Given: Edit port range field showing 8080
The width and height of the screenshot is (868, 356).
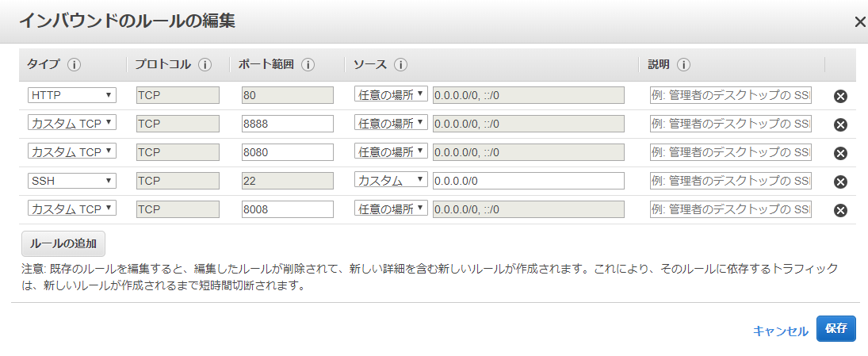Looking at the screenshot, I should tap(287, 152).
